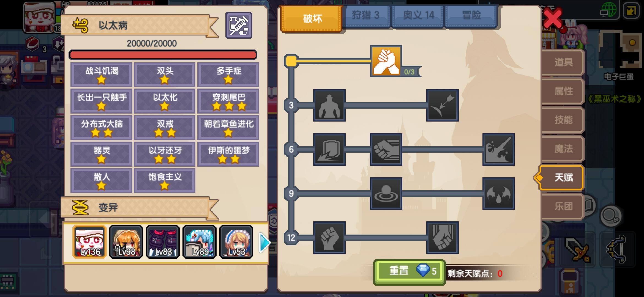Select the flying fist talent icon

point(386,149)
